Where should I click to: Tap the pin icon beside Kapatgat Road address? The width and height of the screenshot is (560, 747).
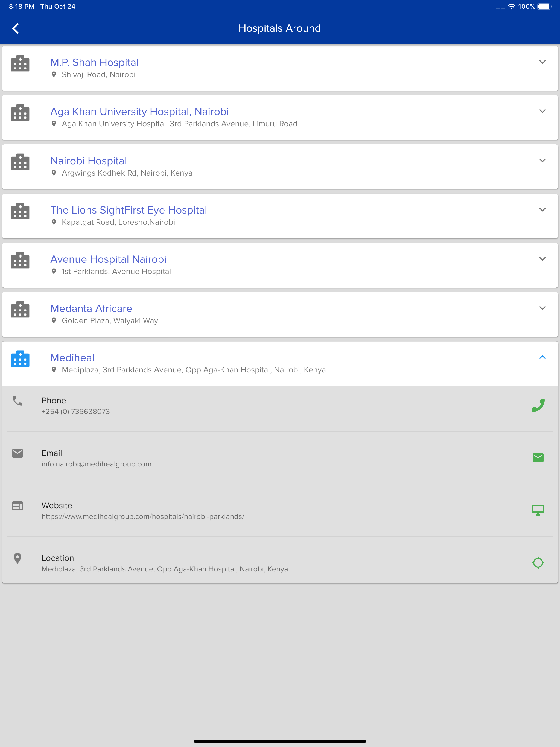pyautogui.click(x=54, y=222)
